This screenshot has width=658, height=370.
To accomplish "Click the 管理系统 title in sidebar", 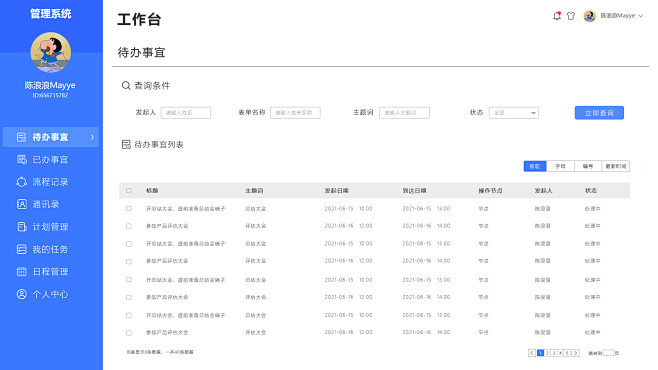I will pyautogui.click(x=51, y=14).
